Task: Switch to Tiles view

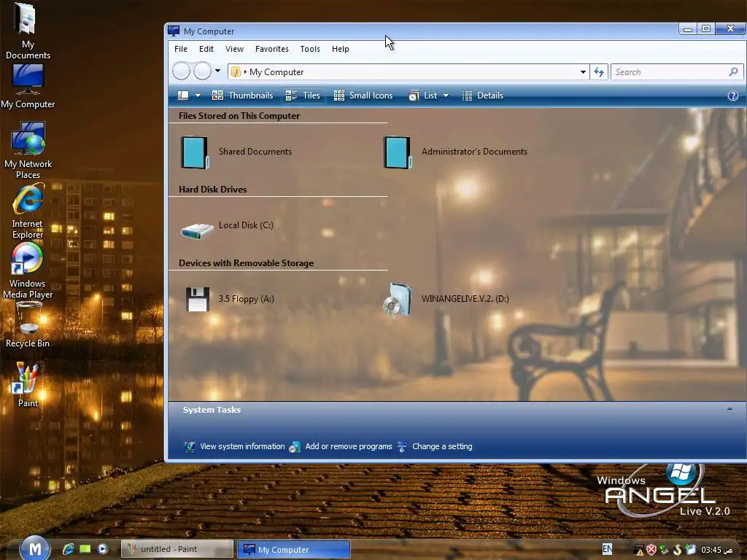Action: [303, 96]
